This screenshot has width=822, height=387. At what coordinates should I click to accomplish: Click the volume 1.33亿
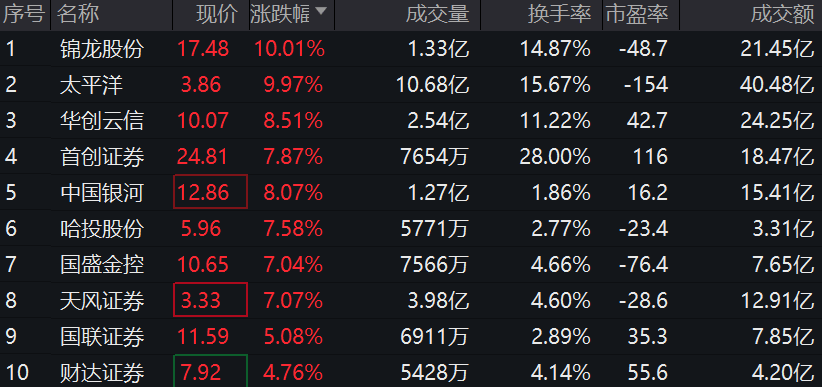pyautogui.click(x=438, y=49)
